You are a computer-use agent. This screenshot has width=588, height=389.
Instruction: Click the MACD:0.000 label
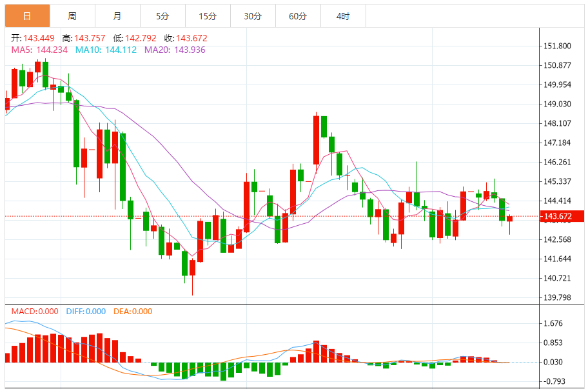coord(35,312)
